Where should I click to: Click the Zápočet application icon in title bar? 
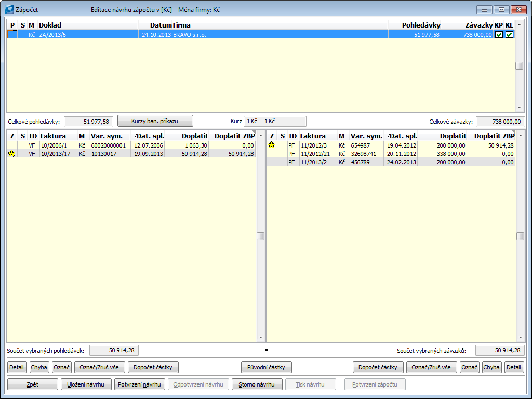(x=9, y=9)
